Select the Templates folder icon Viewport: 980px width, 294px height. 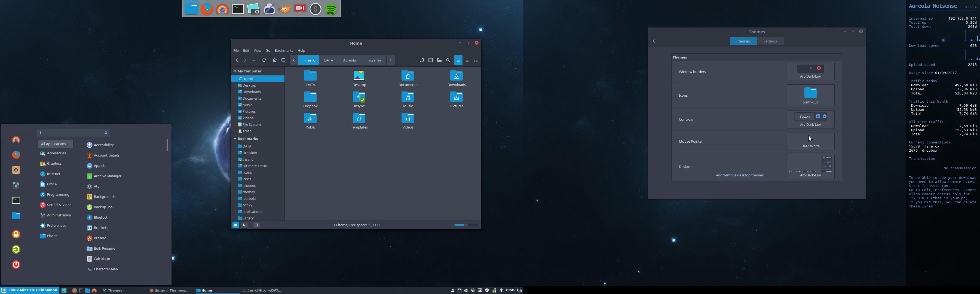click(359, 118)
